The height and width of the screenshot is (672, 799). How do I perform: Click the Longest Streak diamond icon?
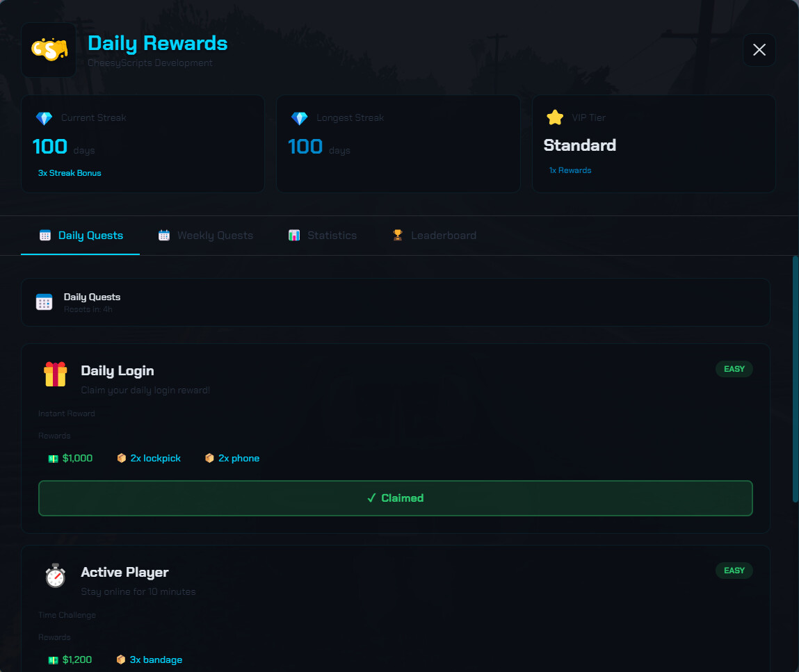coord(299,118)
